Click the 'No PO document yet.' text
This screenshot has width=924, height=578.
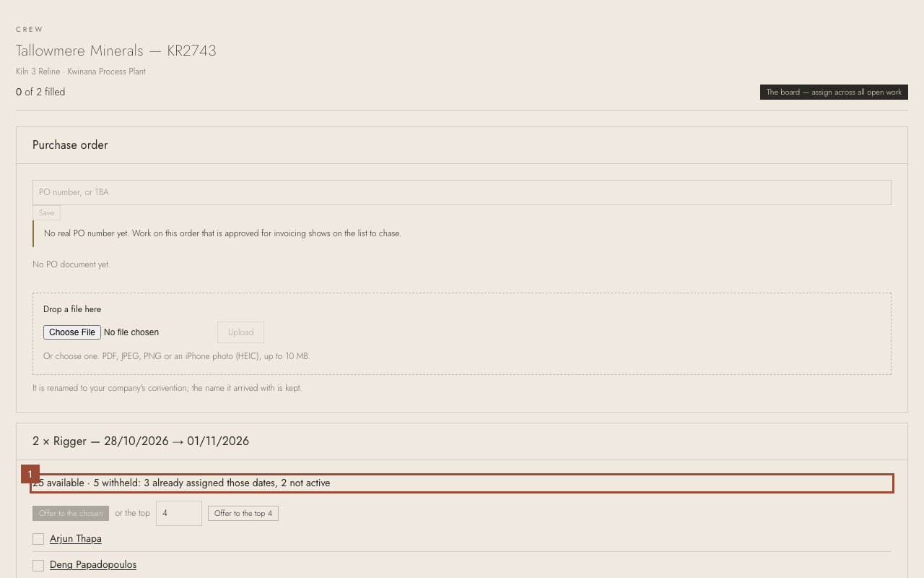pyautogui.click(x=71, y=264)
